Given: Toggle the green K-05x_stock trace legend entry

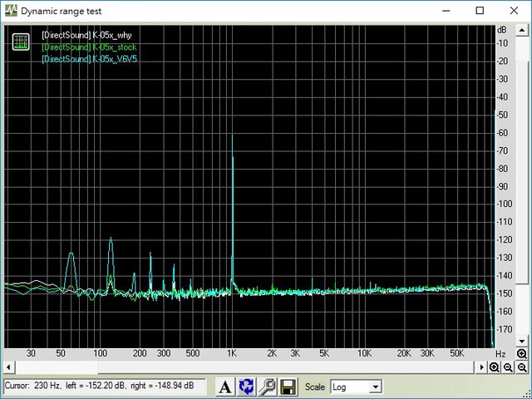Looking at the screenshot, I should tap(88, 47).
